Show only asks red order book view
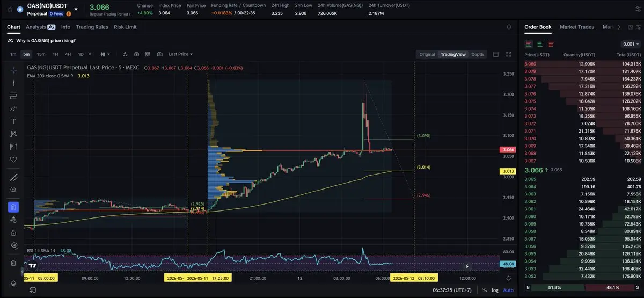Viewport: 644px width, 298px height. 551,44
